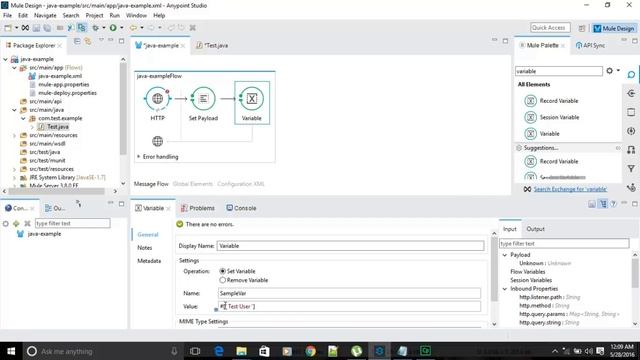Click the Windows Start button
640x360 pixels.
click(11, 351)
